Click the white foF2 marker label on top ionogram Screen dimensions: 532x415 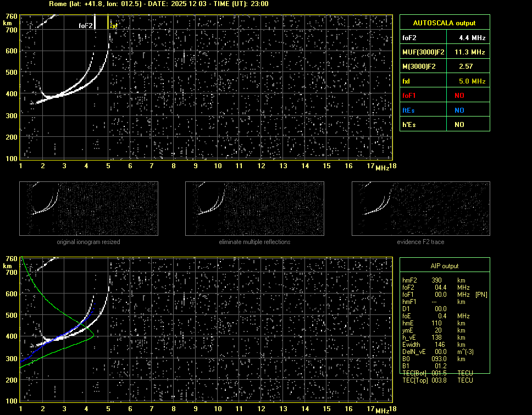[x=86, y=25]
